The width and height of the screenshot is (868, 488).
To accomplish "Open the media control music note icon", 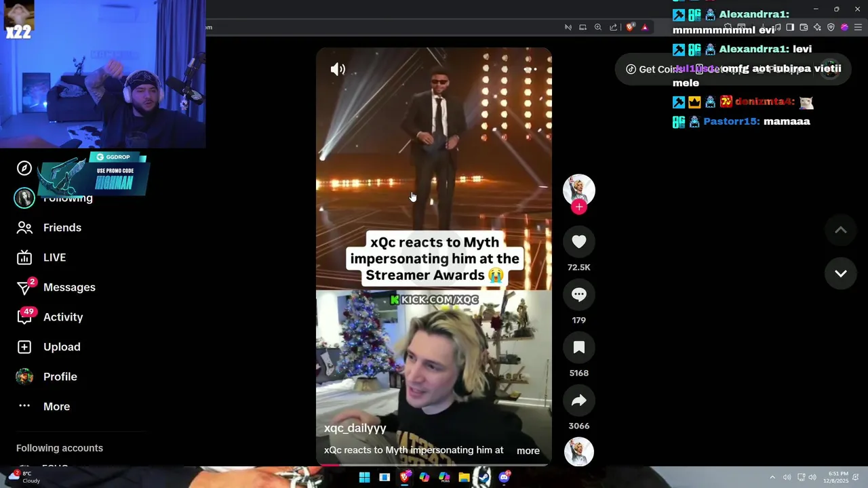I will (777, 27).
